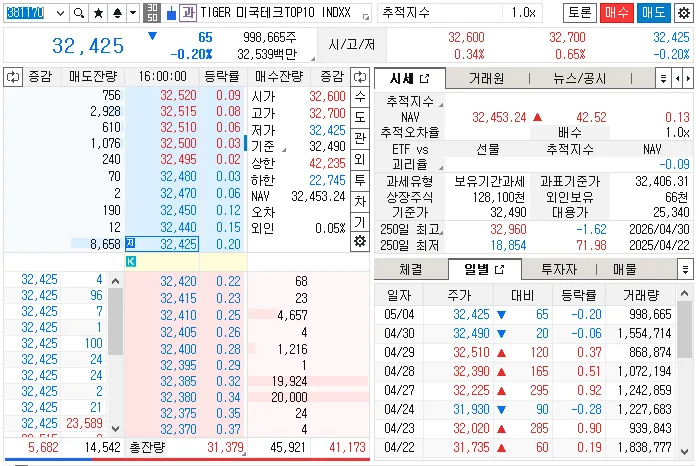
Task: Click the 외 side button
Action: coord(360,159)
